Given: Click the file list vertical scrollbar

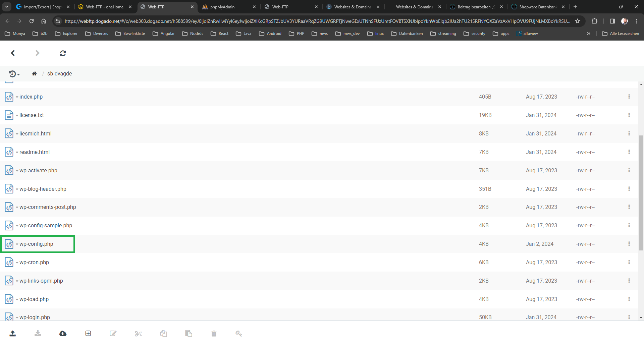Looking at the screenshot, I should point(641,193).
